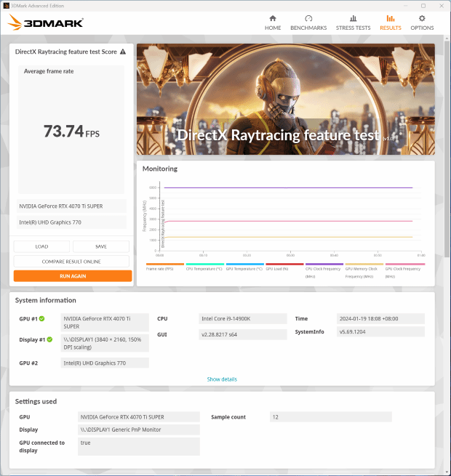The image size is (451, 476).
Task: Click COMPARE RESULT ONLINE button
Action: (71, 262)
